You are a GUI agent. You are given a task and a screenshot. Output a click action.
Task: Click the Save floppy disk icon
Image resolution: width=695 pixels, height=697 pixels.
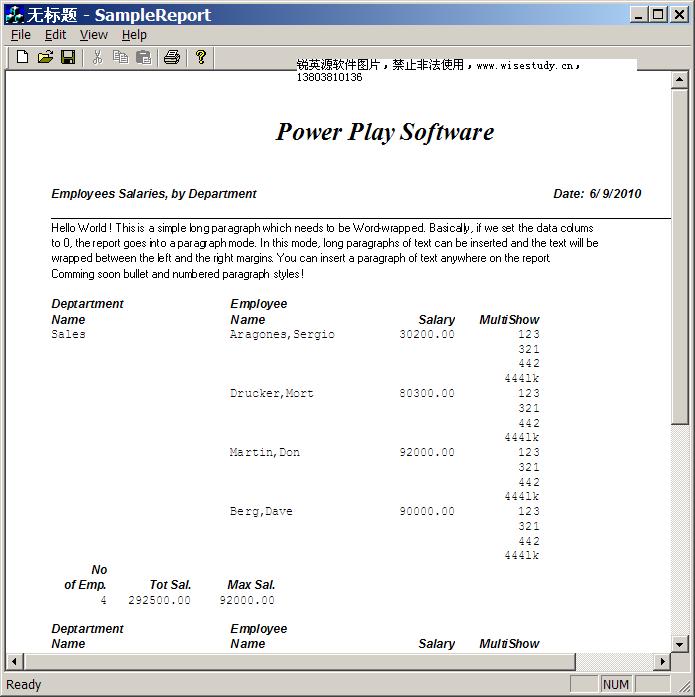[x=68, y=57]
